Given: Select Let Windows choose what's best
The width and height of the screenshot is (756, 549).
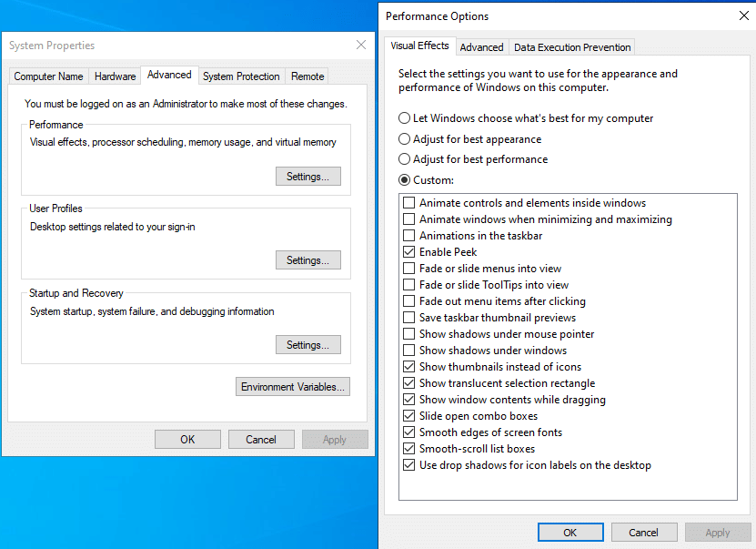Looking at the screenshot, I should [x=405, y=118].
